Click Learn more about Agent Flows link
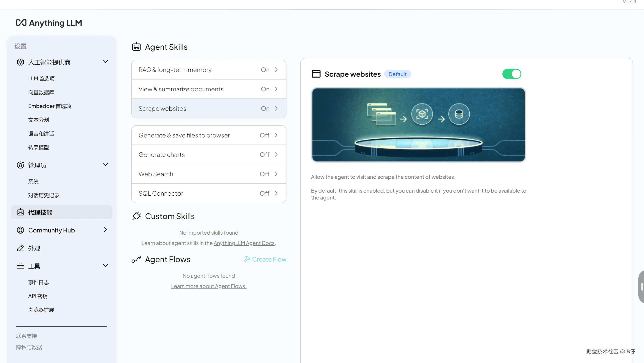 point(208,286)
